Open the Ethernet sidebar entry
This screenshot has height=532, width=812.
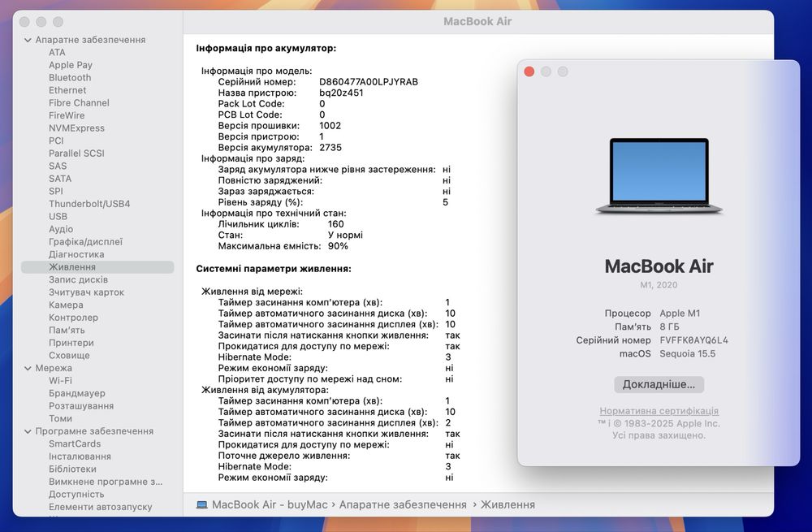tap(67, 90)
